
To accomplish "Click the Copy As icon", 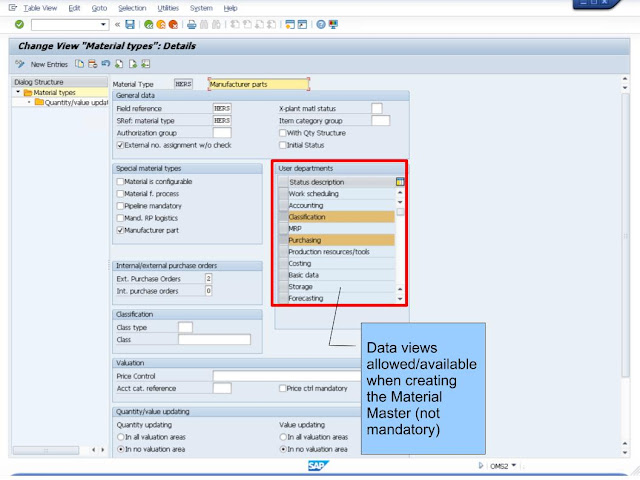I will pos(79,64).
